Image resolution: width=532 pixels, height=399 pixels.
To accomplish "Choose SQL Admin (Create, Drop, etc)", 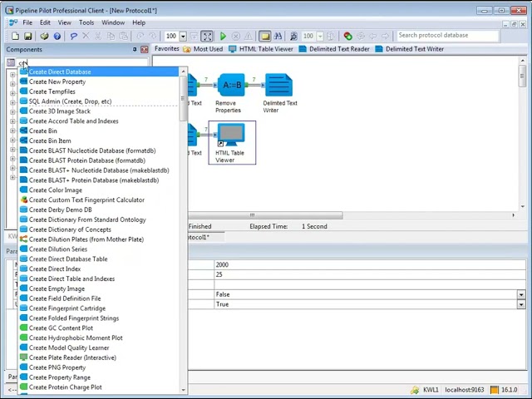I will tap(98, 101).
